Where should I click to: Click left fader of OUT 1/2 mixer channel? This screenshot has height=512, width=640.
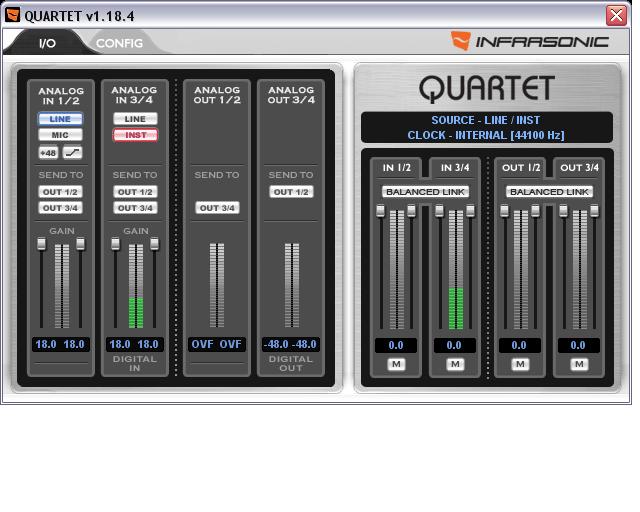pos(504,211)
